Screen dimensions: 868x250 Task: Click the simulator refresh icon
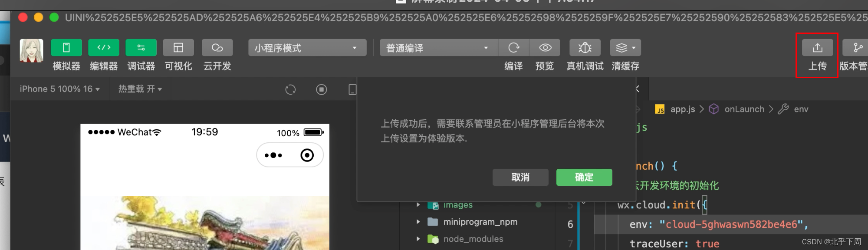coord(290,89)
